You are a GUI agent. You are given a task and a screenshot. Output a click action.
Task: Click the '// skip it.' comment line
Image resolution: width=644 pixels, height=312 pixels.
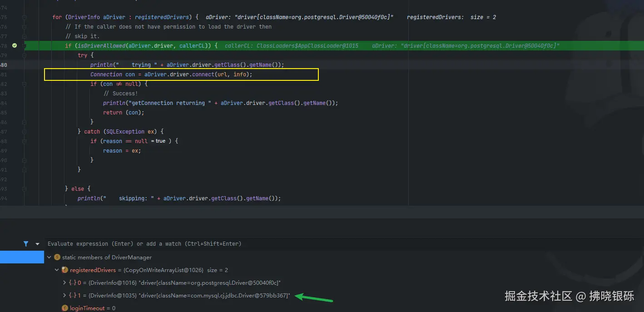[x=82, y=36]
